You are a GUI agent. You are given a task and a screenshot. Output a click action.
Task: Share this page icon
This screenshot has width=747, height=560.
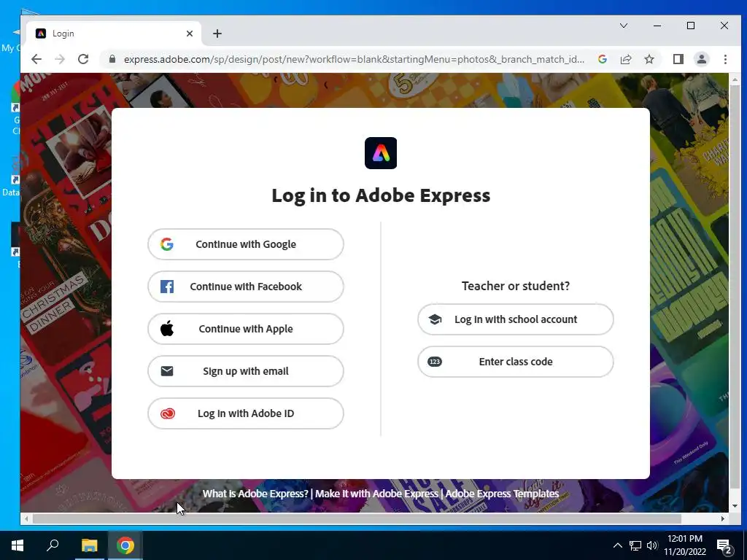point(625,59)
